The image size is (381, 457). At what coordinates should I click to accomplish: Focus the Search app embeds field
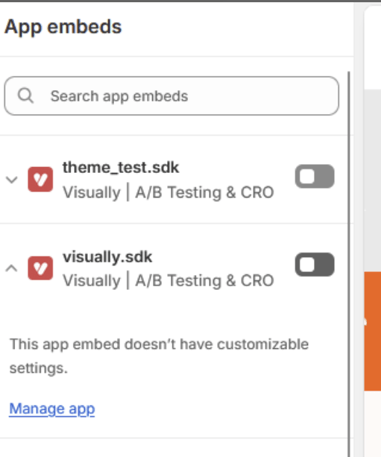click(172, 96)
